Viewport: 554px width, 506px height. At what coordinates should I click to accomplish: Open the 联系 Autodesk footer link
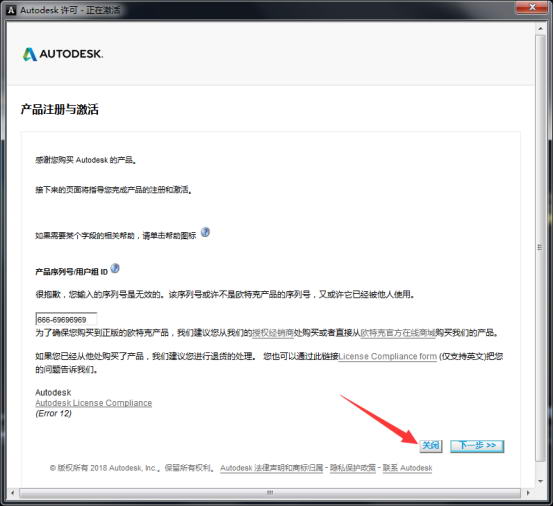[407, 468]
